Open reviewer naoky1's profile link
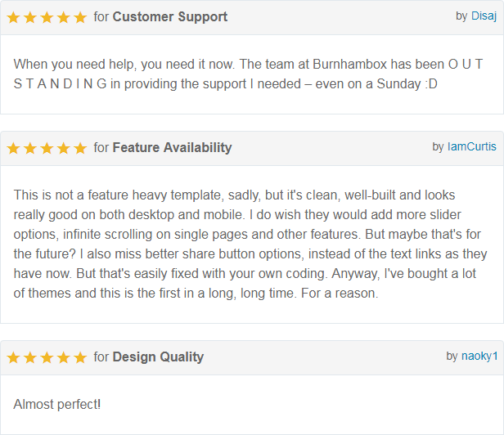 pos(479,356)
